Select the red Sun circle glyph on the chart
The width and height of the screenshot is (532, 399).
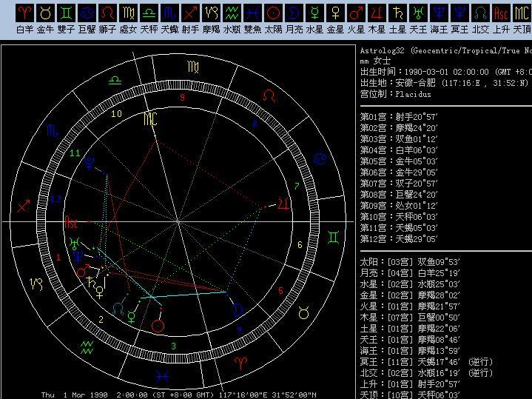tap(158, 326)
